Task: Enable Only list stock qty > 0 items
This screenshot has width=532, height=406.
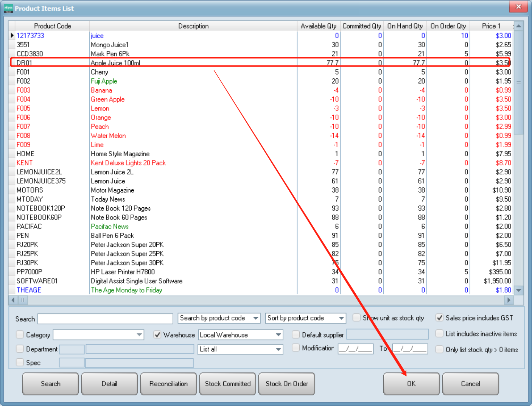Action: pos(439,349)
